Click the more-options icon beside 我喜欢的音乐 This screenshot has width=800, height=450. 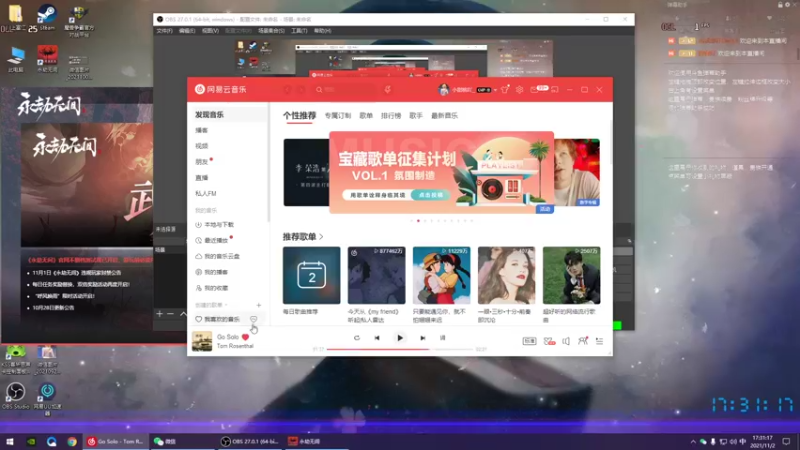coord(253,319)
